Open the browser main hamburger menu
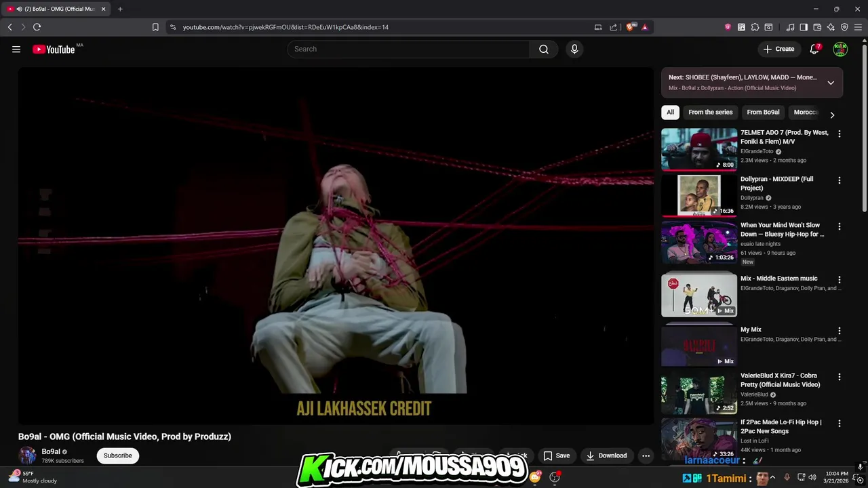 click(858, 27)
